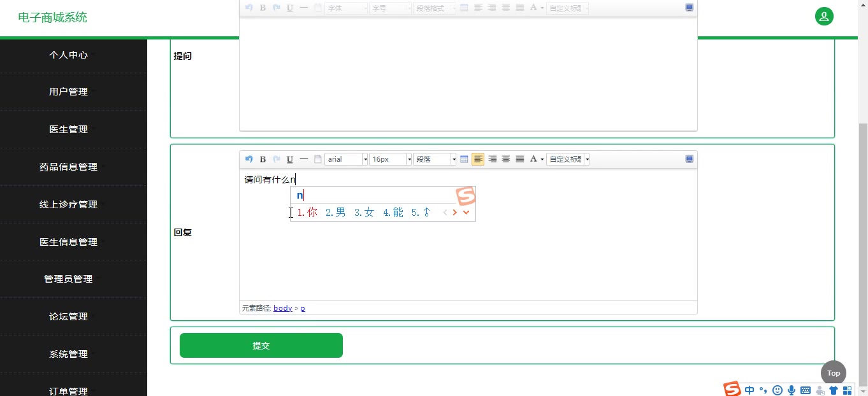
Task: Select IME candidate 5 arrow symbol
Action: click(x=421, y=213)
